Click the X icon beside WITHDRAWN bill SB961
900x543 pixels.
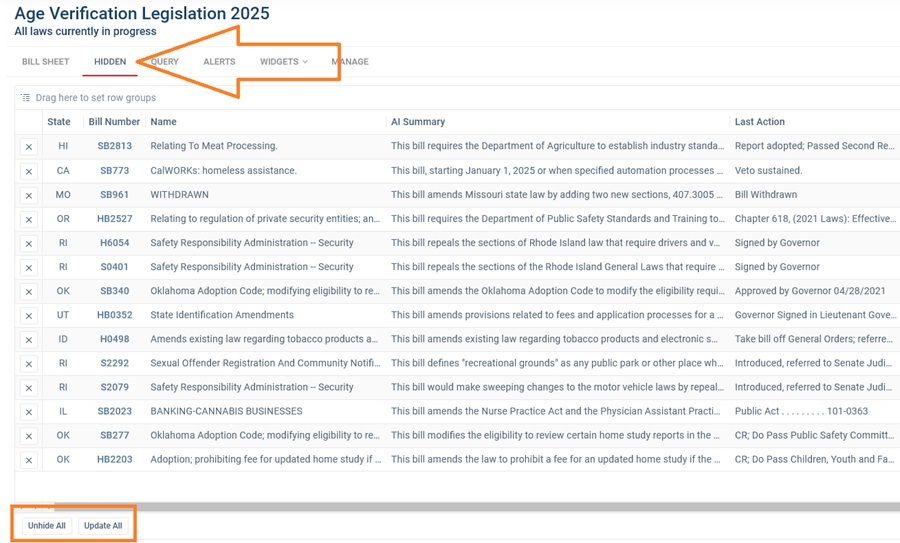(28, 195)
